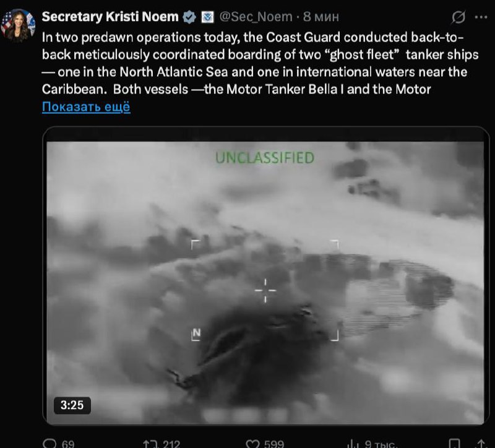
Task: Click the blue verified badge icon
Action: coord(189,17)
